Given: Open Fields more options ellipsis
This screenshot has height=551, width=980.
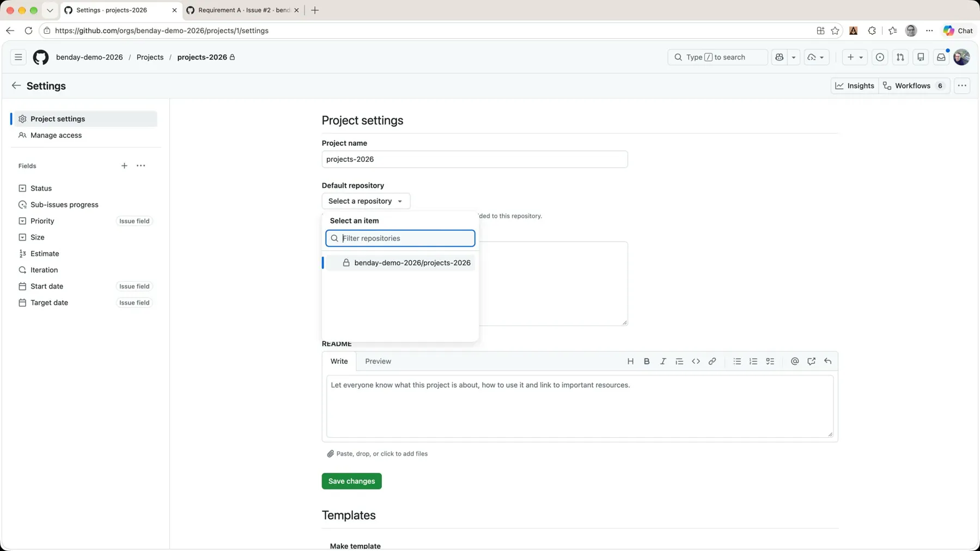Looking at the screenshot, I should pos(141,166).
